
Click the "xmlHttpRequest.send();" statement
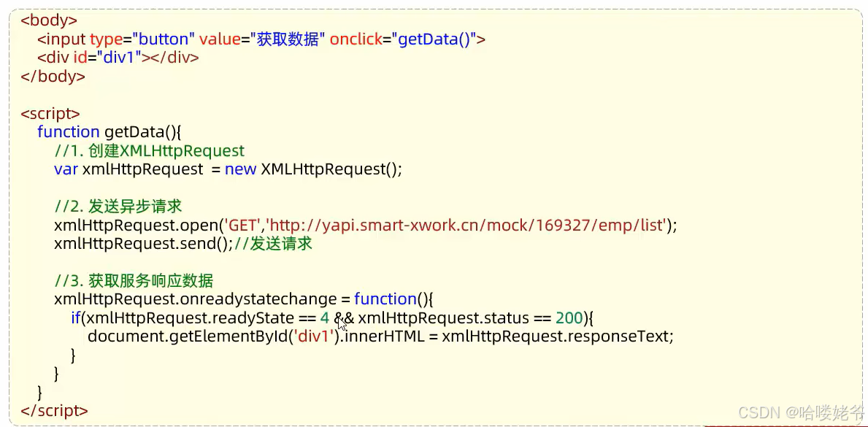(144, 244)
